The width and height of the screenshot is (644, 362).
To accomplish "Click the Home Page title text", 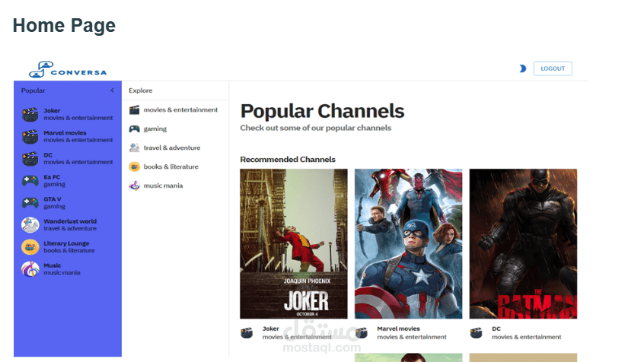I will tap(64, 25).
